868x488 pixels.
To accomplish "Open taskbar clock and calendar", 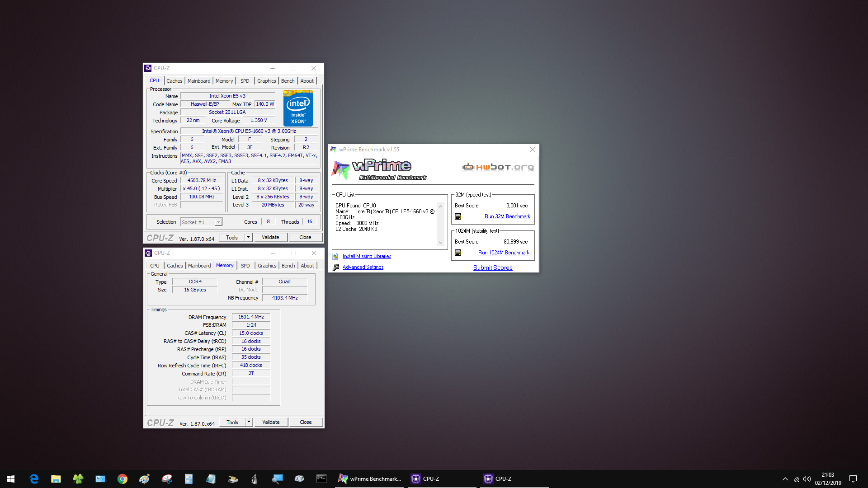I will 828,479.
